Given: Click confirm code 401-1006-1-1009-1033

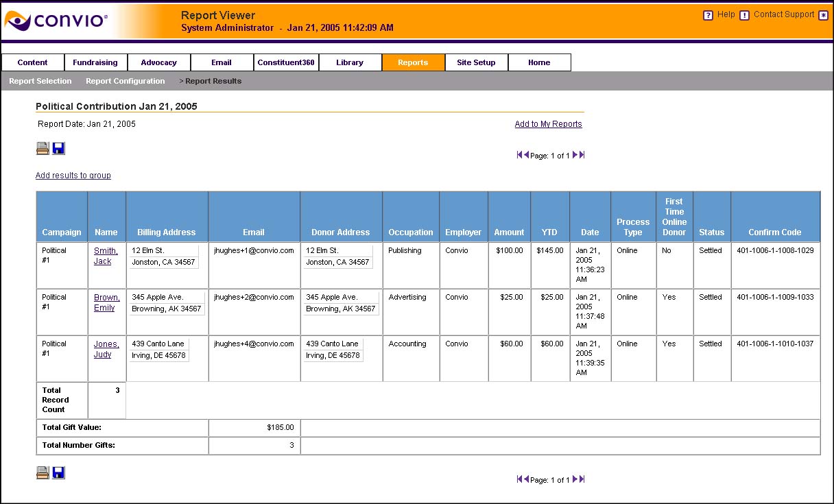Looking at the screenshot, I should (x=775, y=297).
